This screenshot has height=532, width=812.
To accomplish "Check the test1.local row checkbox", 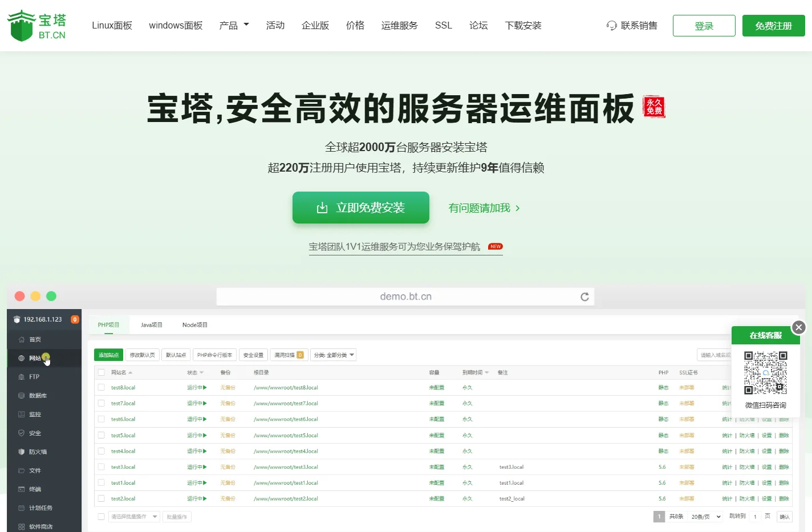I will pyautogui.click(x=101, y=483).
